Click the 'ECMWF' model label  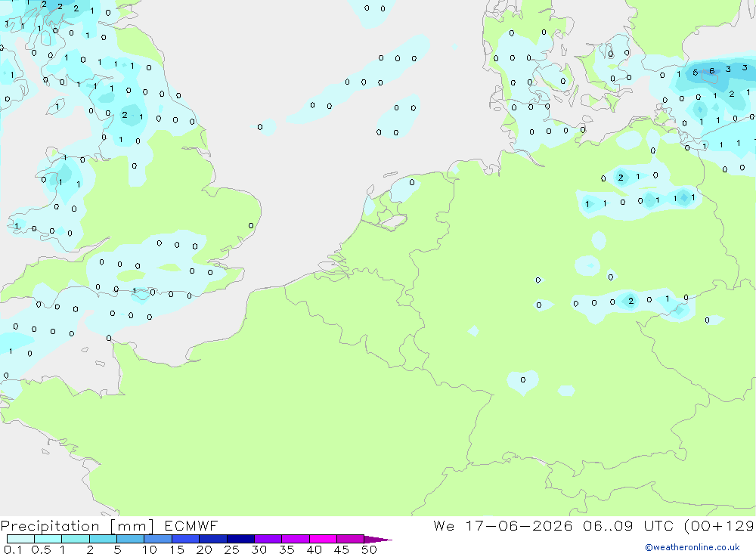tap(191, 525)
